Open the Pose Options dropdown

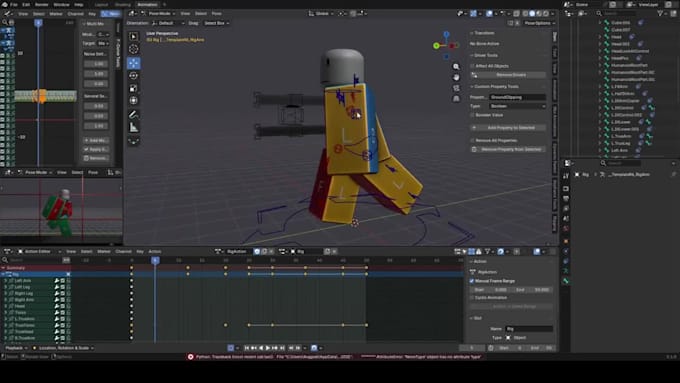pos(539,23)
